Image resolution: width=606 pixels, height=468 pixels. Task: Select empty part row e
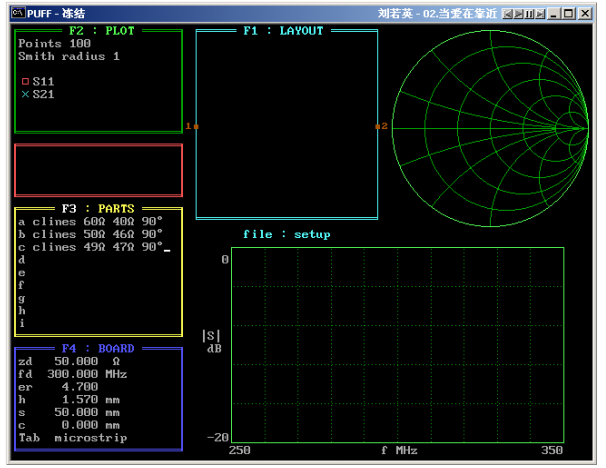(x=22, y=272)
